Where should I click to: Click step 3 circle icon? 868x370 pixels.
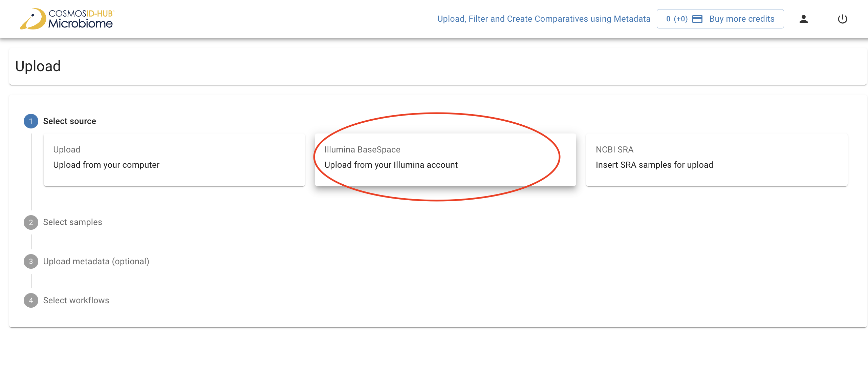coord(31,262)
